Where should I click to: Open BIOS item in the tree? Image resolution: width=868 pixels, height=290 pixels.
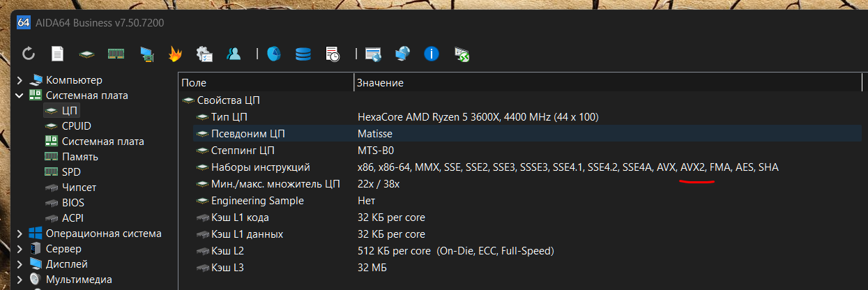point(73,203)
